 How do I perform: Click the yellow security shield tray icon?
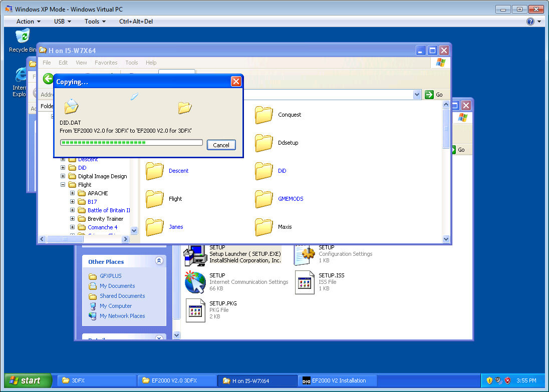click(x=489, y=380)
